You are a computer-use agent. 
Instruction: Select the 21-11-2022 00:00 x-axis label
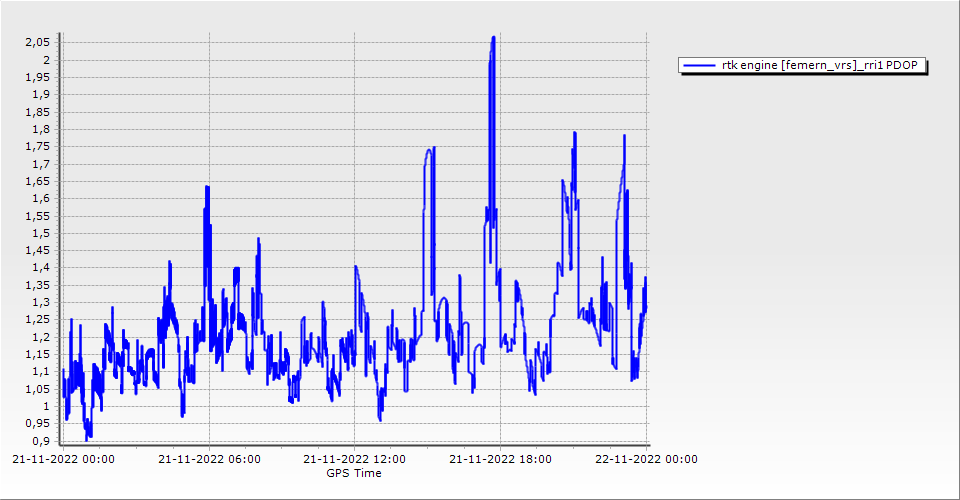pos(63,460)
